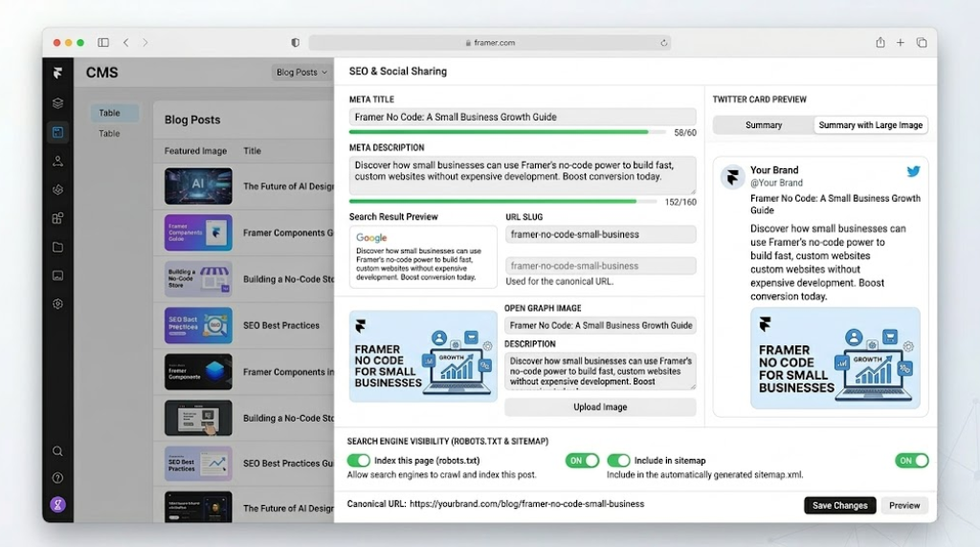Click the search icon in the sidebar
Image resolution: width=980 pixels, height=547 pixels.
58,451
